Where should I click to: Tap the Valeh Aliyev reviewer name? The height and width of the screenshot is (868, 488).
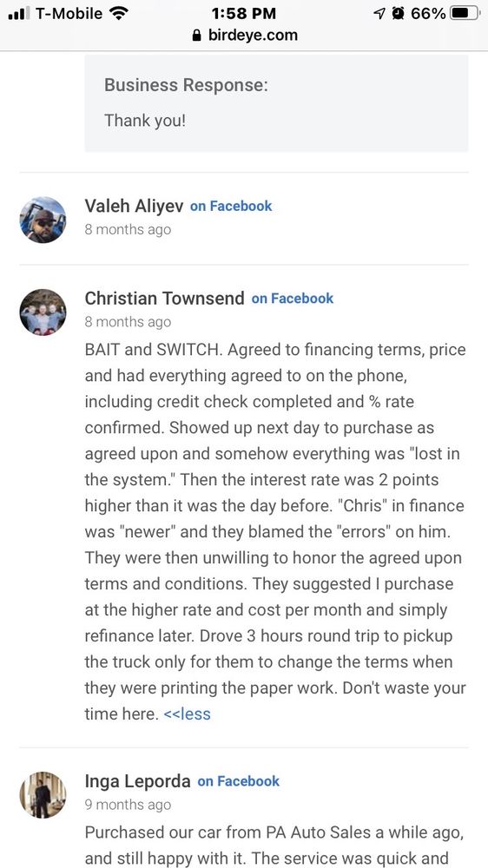[x=134, y=206]
